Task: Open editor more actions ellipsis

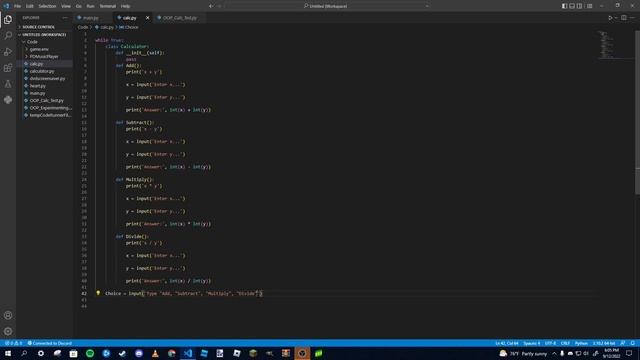Action: click(632, 18)
